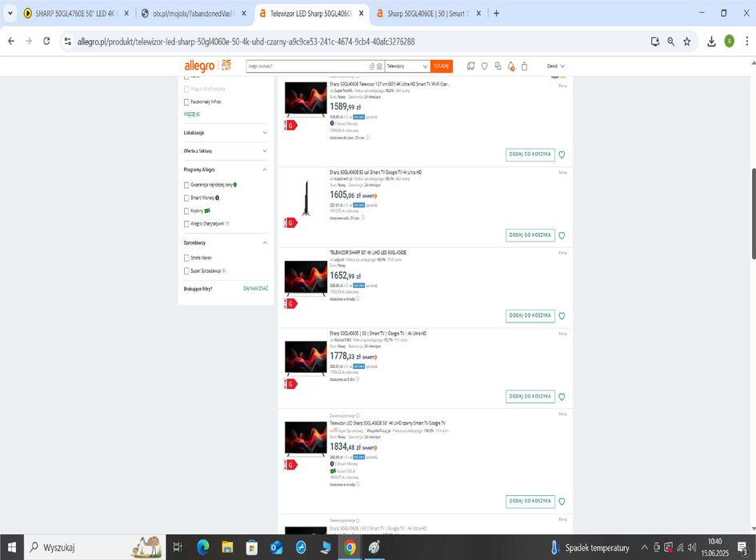Focus the Allegro search input field
This screenshot has height=560, width=756.
click(x=307, y=66)
